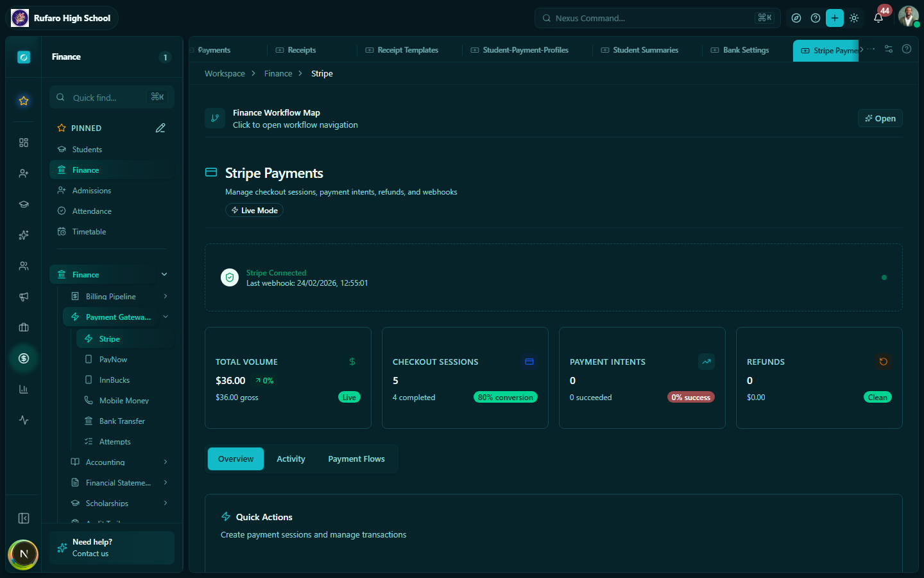Expand the Accounting chevron
The image size is (924, 578).
166,462
